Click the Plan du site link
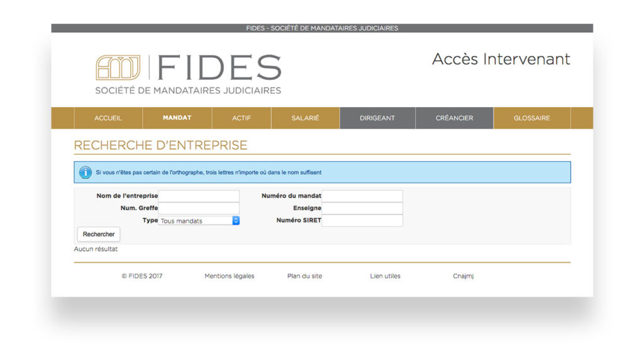Viewport: 644px width, 364px height. pyautogui.click(x=304, y=275)
